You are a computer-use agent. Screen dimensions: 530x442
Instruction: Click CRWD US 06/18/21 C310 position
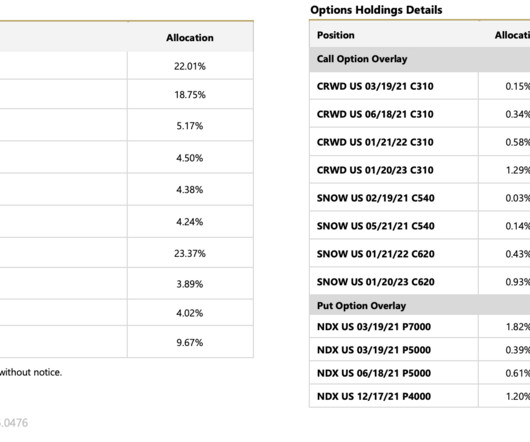click(375, 114)
